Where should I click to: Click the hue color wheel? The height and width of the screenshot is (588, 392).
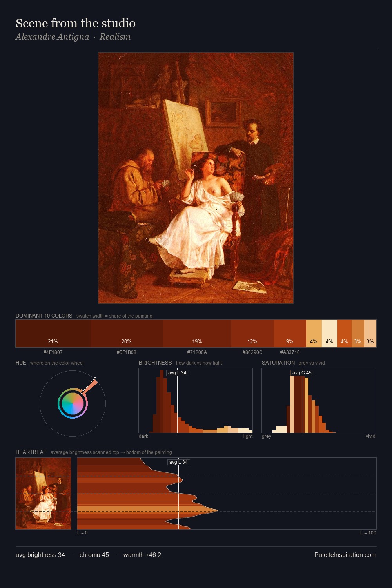click(73, 404)
